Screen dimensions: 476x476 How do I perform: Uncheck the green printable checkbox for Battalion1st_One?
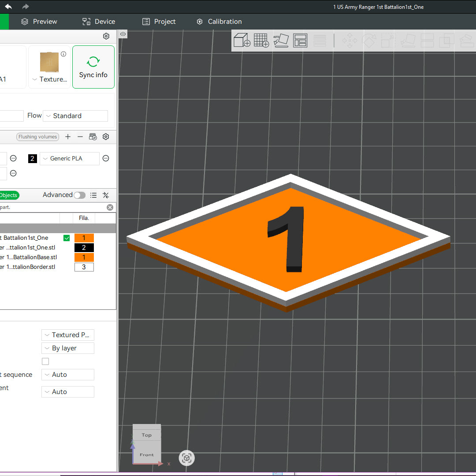67,238
